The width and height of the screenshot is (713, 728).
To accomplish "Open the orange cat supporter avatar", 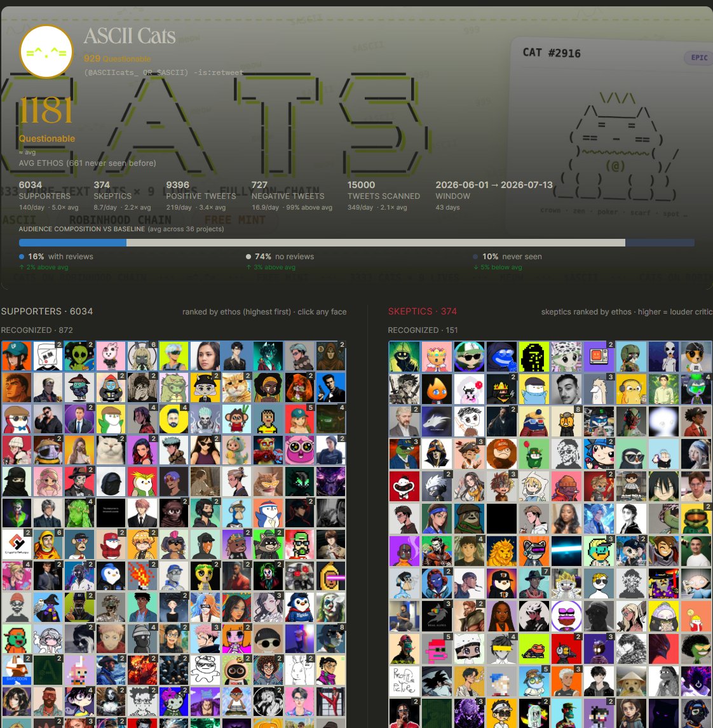I will click(x=236, y=388).
